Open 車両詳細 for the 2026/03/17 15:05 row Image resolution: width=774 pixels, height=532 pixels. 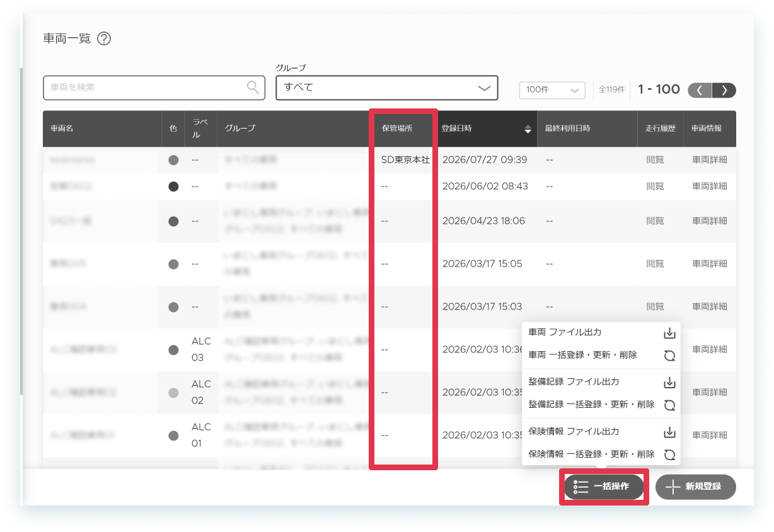pos(710,264)
